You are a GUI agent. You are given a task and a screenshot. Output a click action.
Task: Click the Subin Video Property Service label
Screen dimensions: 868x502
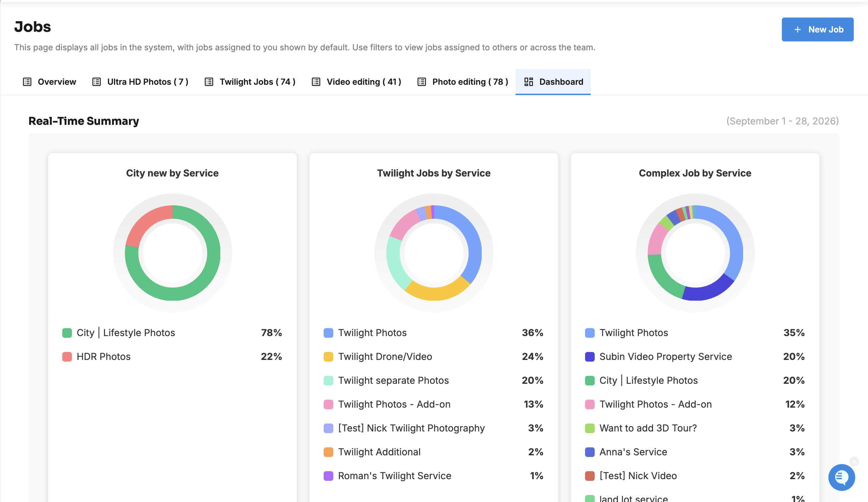pos(666,357)
